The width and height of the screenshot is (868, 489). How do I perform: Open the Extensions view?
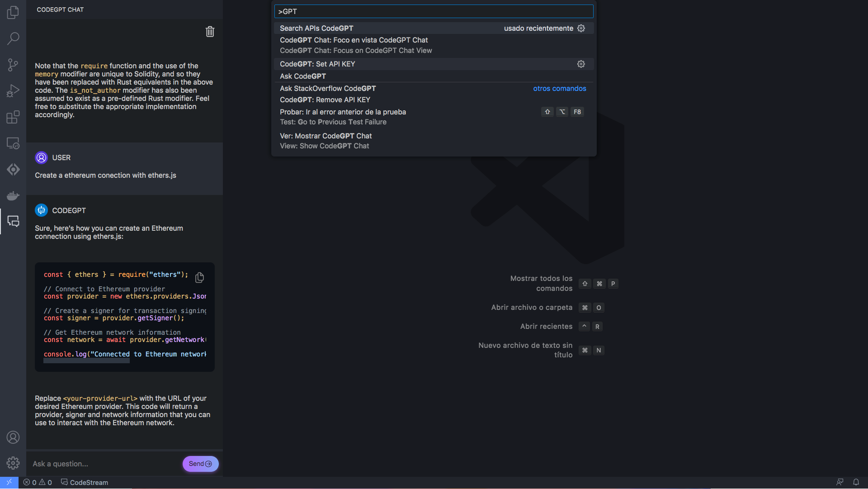point(13,117)
